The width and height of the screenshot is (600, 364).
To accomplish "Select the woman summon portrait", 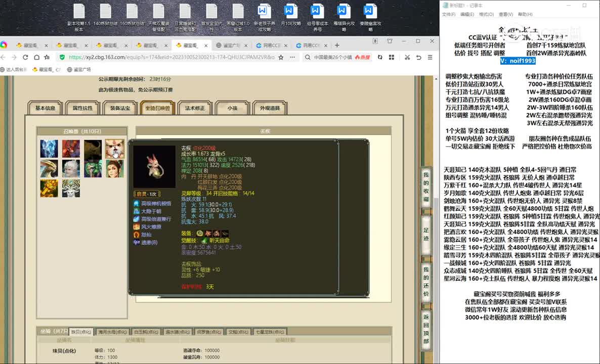I will point(115,168).
